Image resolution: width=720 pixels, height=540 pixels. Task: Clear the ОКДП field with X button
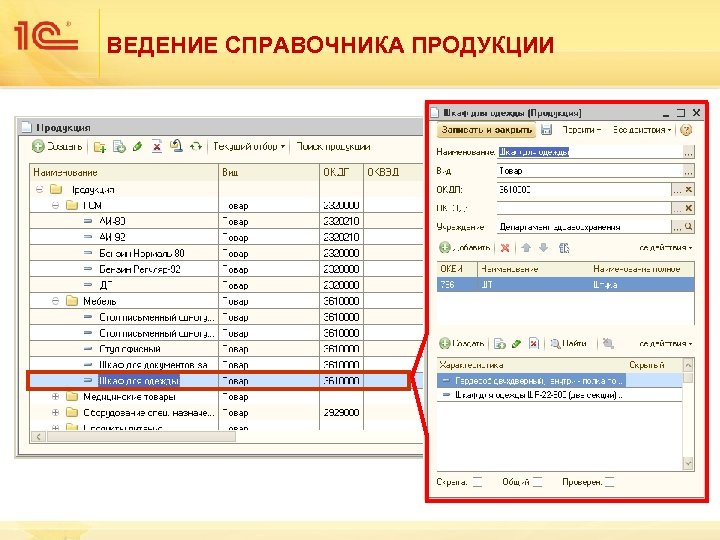point(689,190)
